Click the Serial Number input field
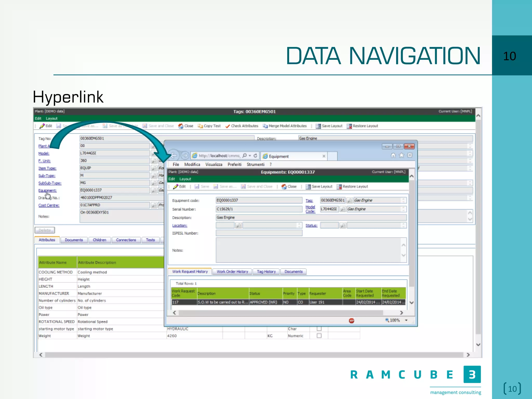 [259, 209]
